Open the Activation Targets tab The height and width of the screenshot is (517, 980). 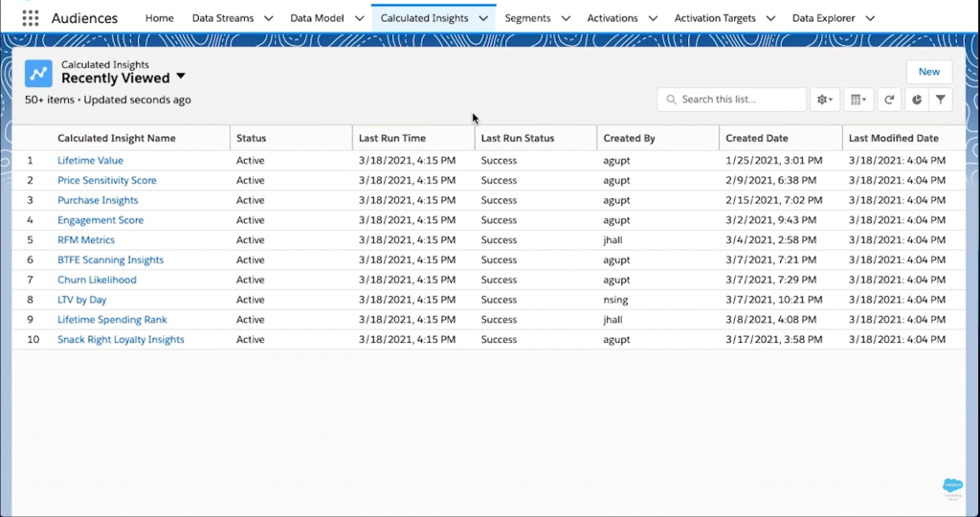715,18
